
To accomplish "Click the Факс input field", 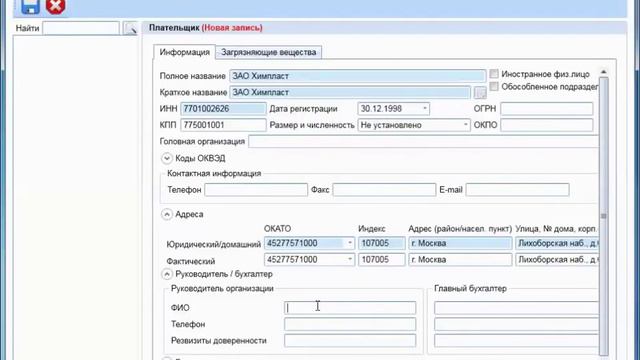I will [384, 190].
